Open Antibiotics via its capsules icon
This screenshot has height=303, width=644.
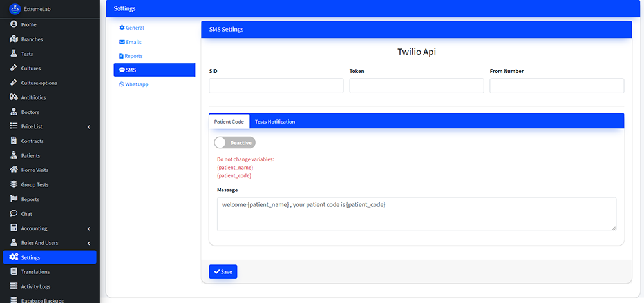[14, 97]
